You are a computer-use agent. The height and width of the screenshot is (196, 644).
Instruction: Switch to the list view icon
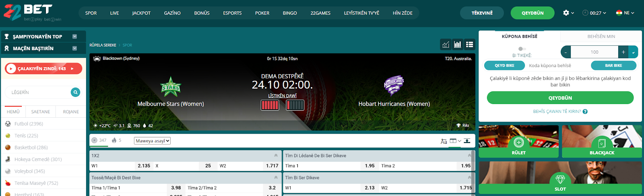point(469,45)
